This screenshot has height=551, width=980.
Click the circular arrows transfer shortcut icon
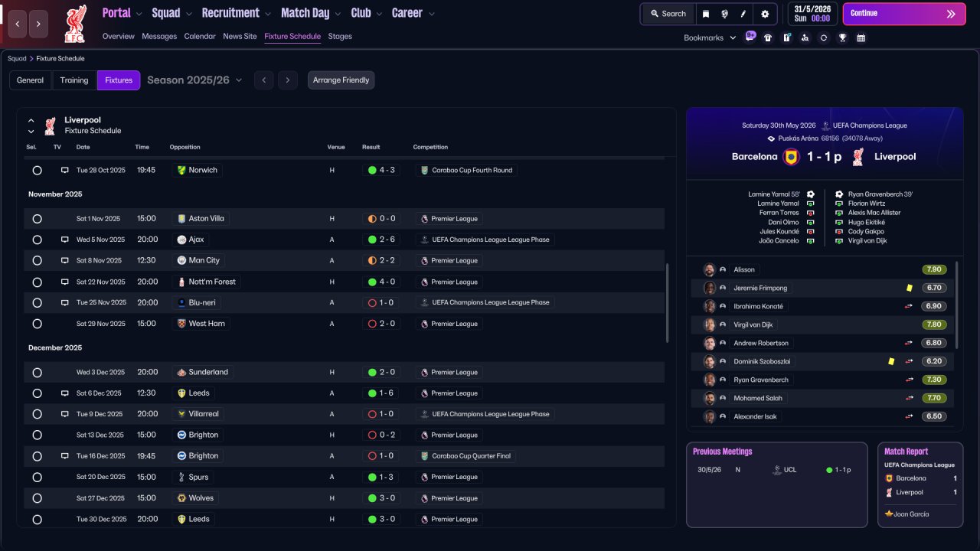pos(823,37)
